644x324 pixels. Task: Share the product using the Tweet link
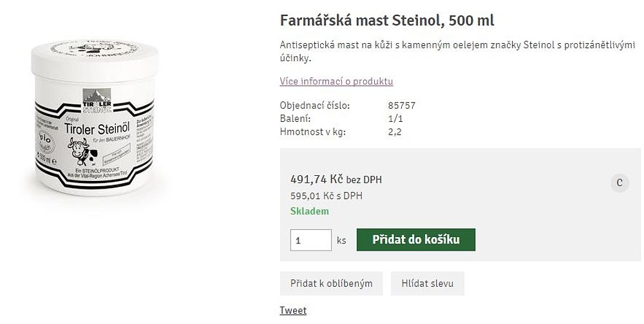pos(293,310)
